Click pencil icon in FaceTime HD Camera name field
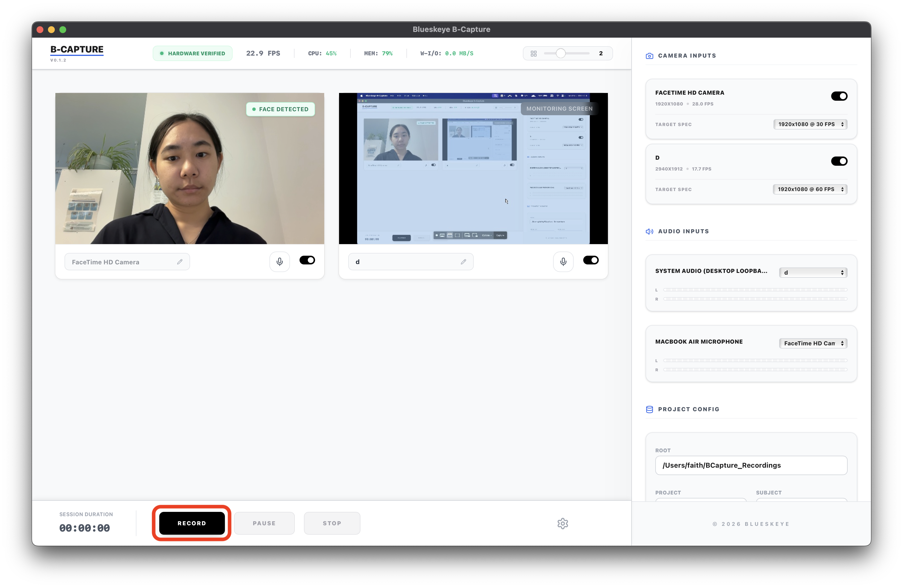The image size is (903, 588). pos(180,261)
